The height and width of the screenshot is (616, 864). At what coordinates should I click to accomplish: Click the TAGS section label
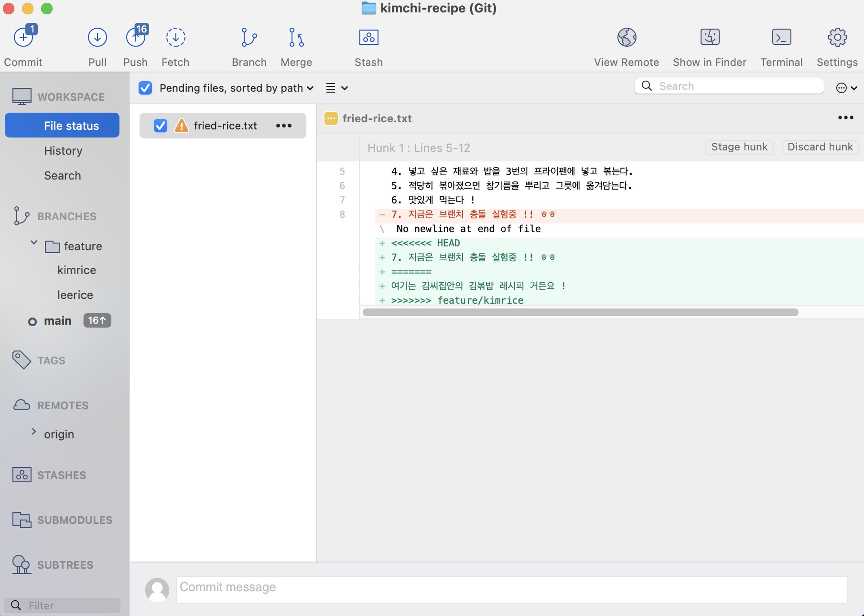(51, 361)
